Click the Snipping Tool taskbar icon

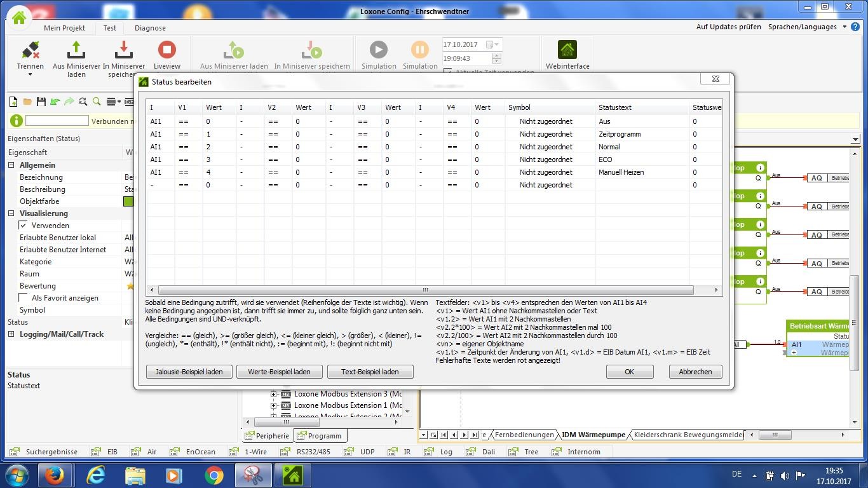pyautogui.click(x=254, y=475)
